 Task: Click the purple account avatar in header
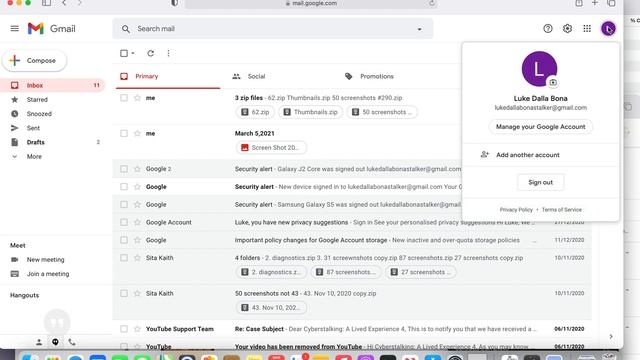tap(608, 29)
